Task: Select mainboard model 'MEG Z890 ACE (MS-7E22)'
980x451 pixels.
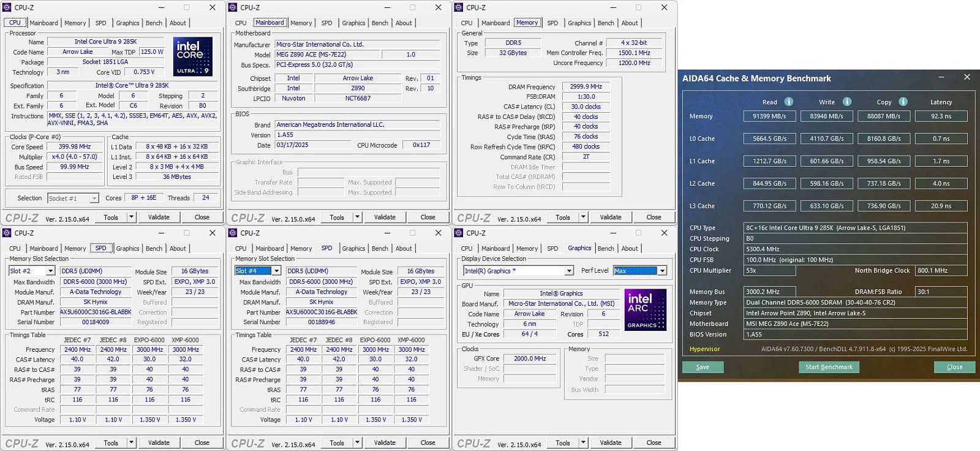Action: coord(326,55)
